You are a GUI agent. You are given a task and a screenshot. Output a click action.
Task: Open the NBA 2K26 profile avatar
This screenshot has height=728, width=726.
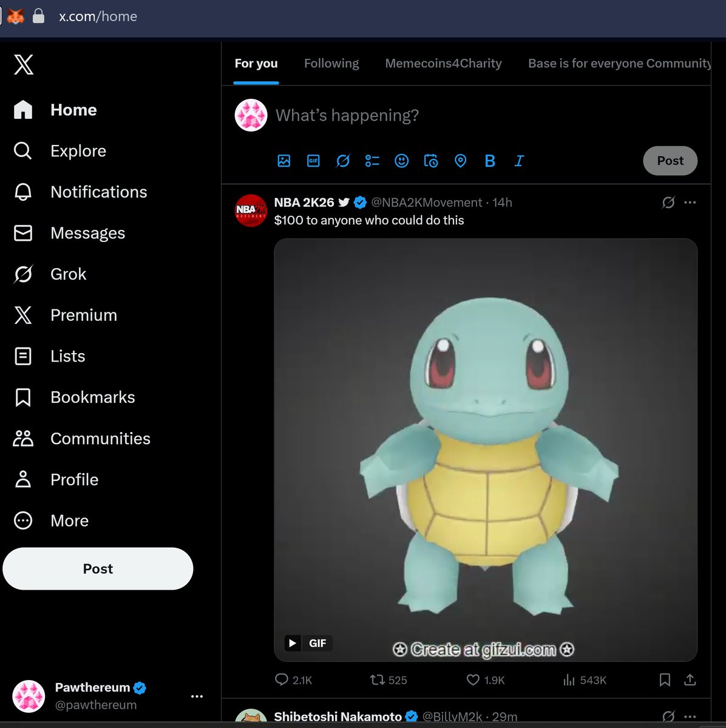click(x=251, y=211)
